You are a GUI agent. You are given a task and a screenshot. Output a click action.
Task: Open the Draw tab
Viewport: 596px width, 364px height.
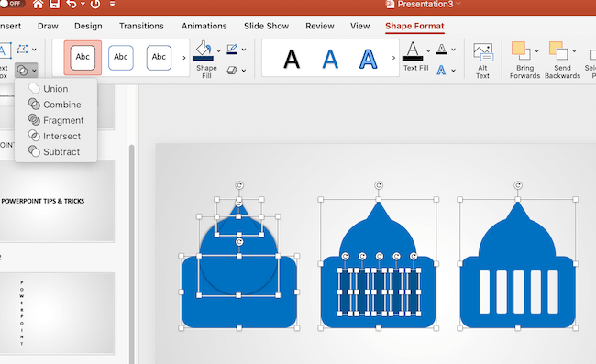tap(48, 26)
